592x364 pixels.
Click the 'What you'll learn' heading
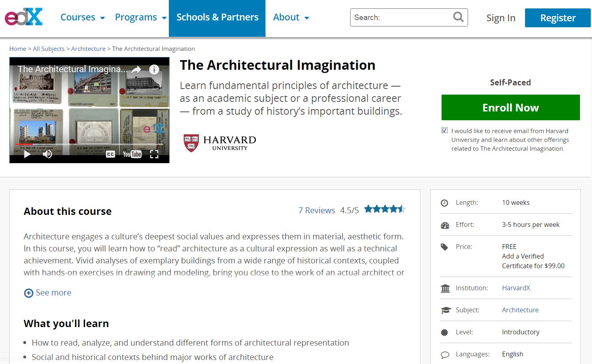[x=66, y=324]
